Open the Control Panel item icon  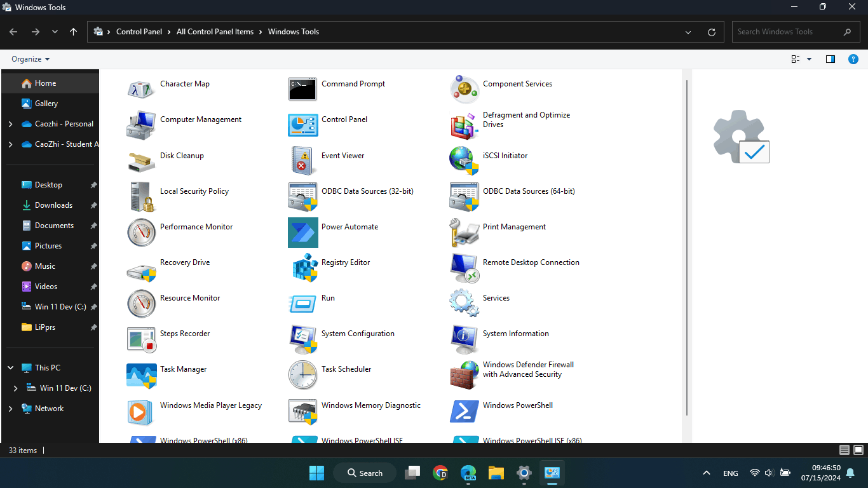[x=302, y=126]
